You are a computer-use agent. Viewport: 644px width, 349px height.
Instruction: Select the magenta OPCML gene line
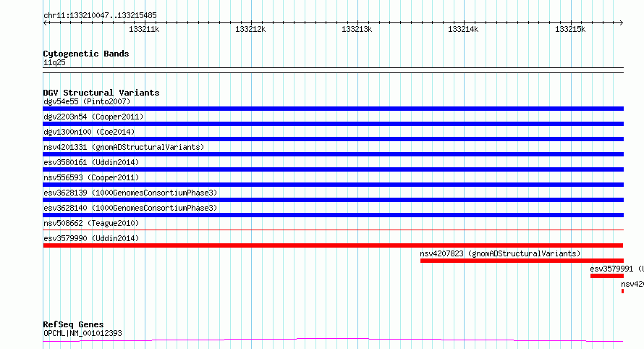(333, 340)
